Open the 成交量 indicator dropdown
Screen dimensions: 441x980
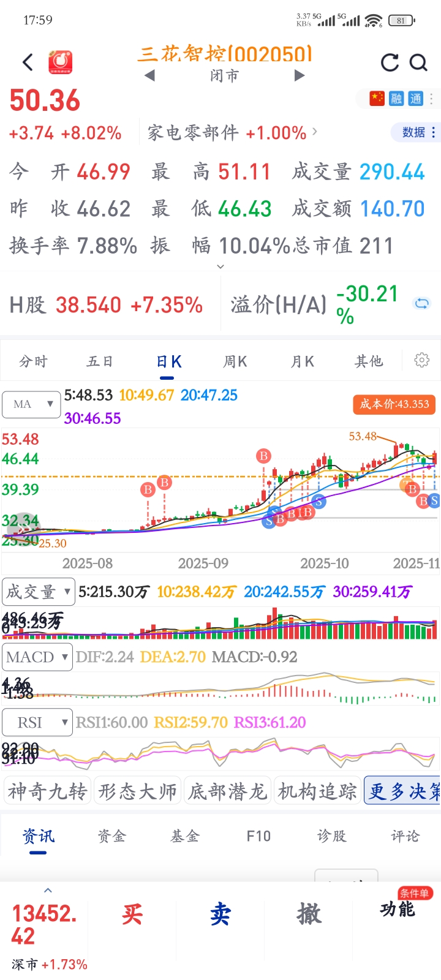tap(39, 592)
